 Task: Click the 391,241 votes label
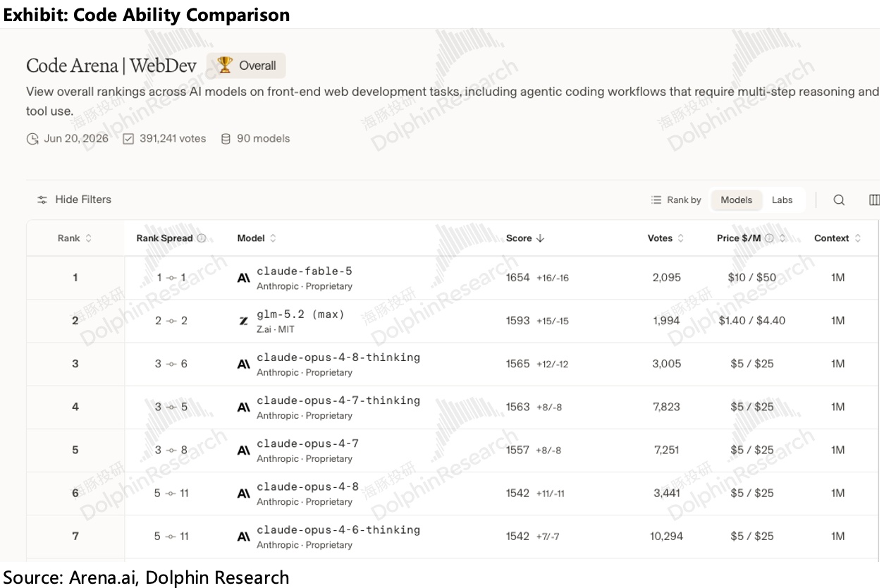pos(173,139)
